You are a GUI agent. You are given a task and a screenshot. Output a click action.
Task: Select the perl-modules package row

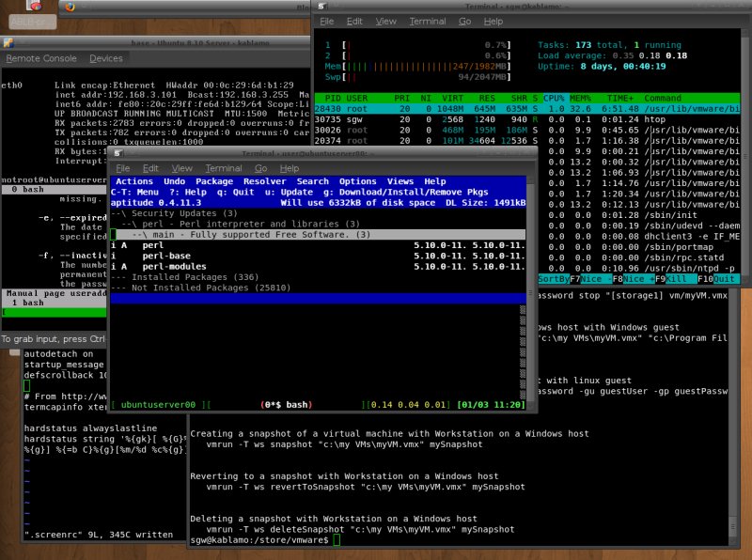point(318,267)
